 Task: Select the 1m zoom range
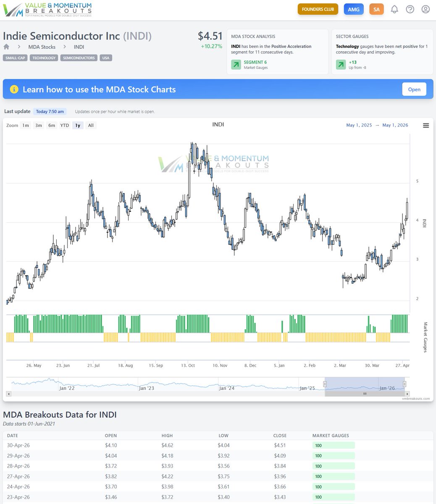[26, 126]
